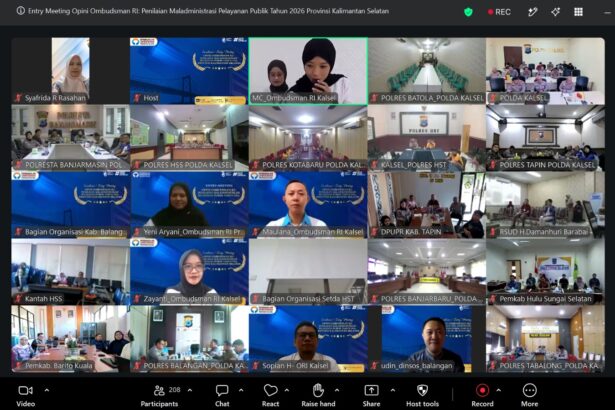Select RSUD H.Damanhuri Barabai video tile

(546, 205)
